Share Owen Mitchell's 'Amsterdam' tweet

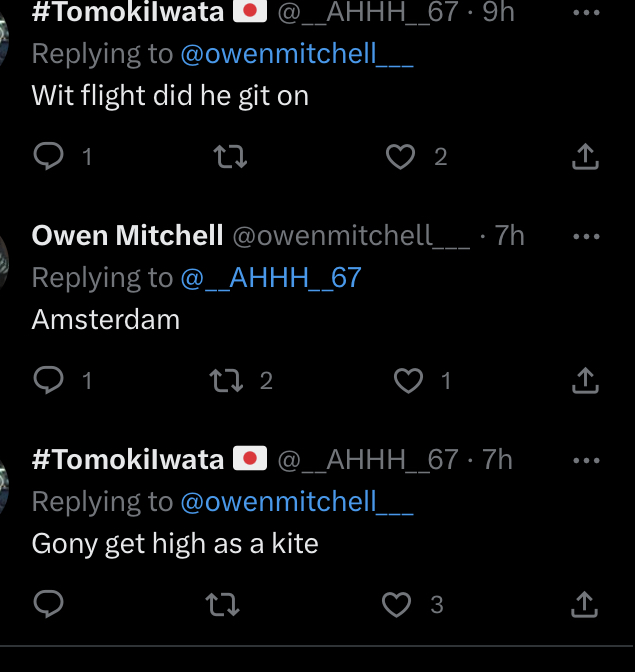click(x=585, y=380)
